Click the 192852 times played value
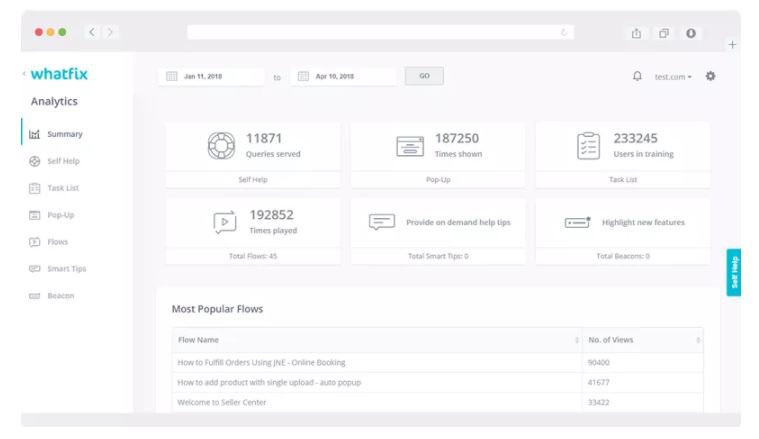 coord(272,215)
